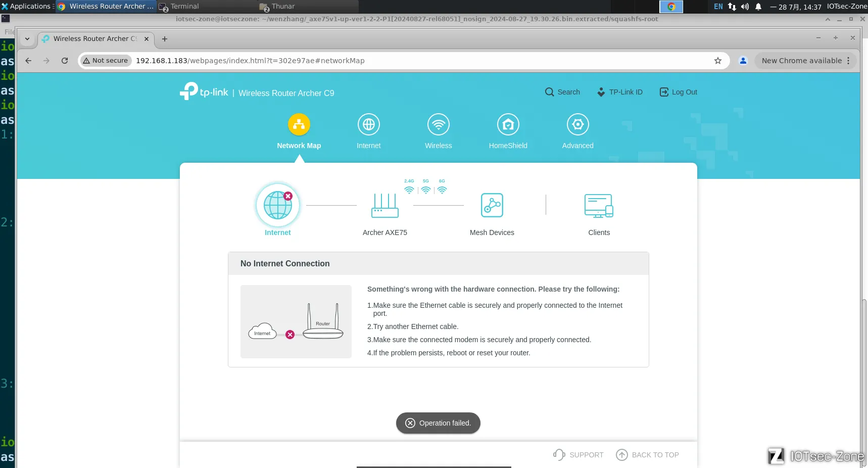
Task: Open TP-Link ID in the header
Action: (619, 92)
